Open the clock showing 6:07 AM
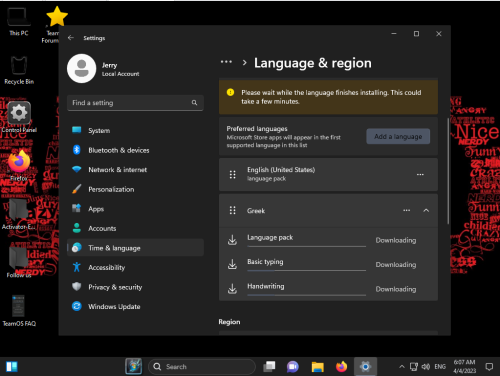This screenshot has width=500, height=376. click(x=464, y=366)
